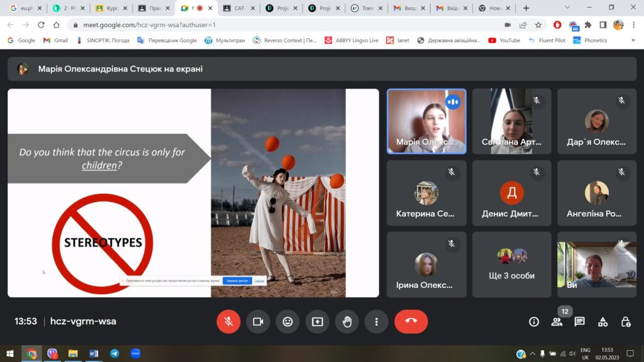The image size is (644, 362).
Task: Open the Chrome tab search dropdown
Action: (x=567, y=8)
